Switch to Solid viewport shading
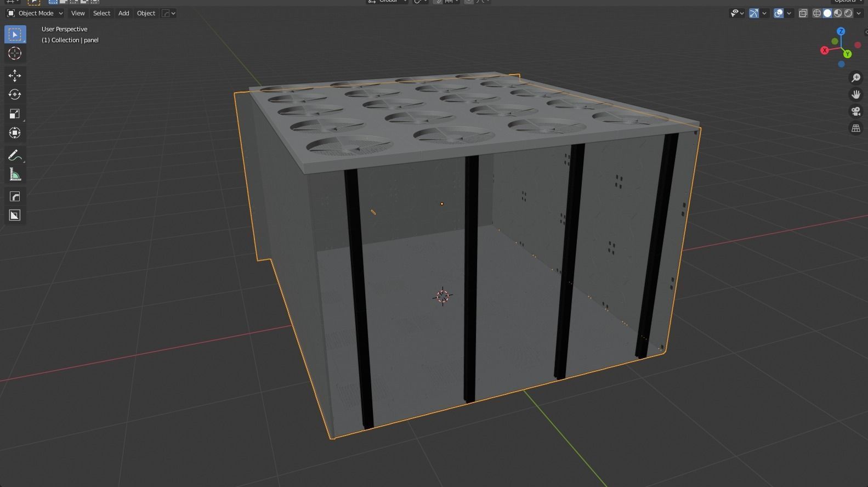 tap(827, 13)
